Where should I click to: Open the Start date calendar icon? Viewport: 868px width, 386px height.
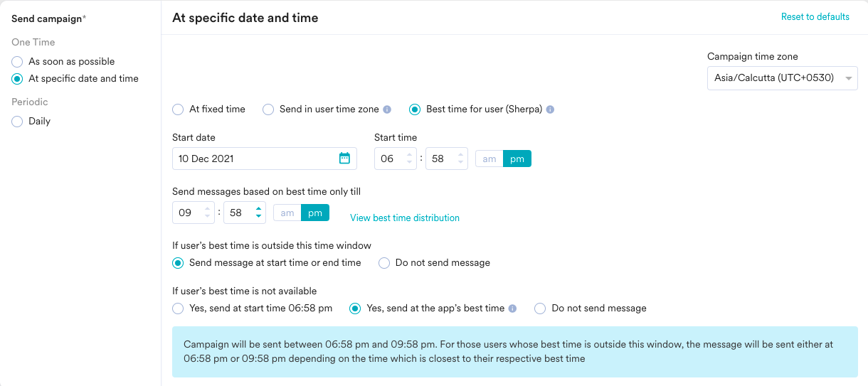[344, 159]
